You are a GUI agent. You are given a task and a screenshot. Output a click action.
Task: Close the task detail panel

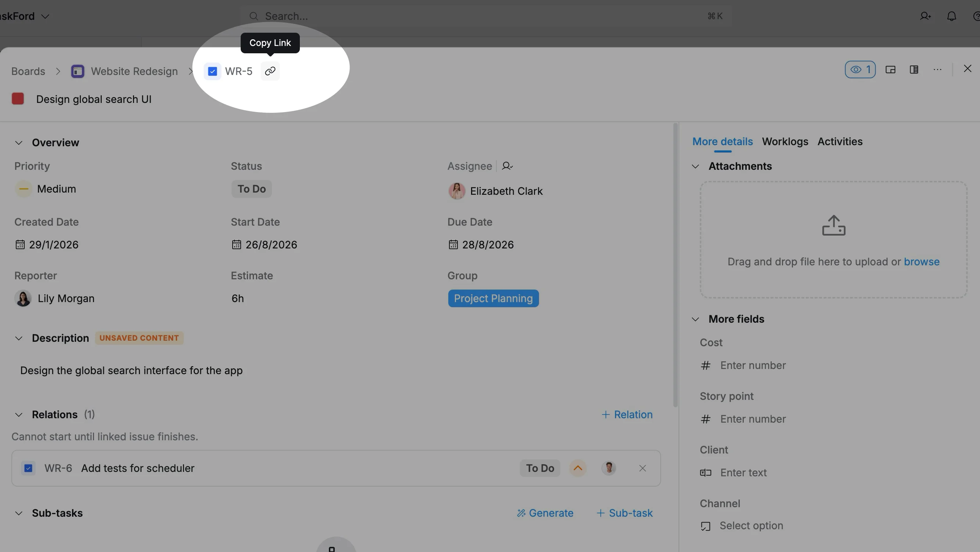tap(968, 68)
